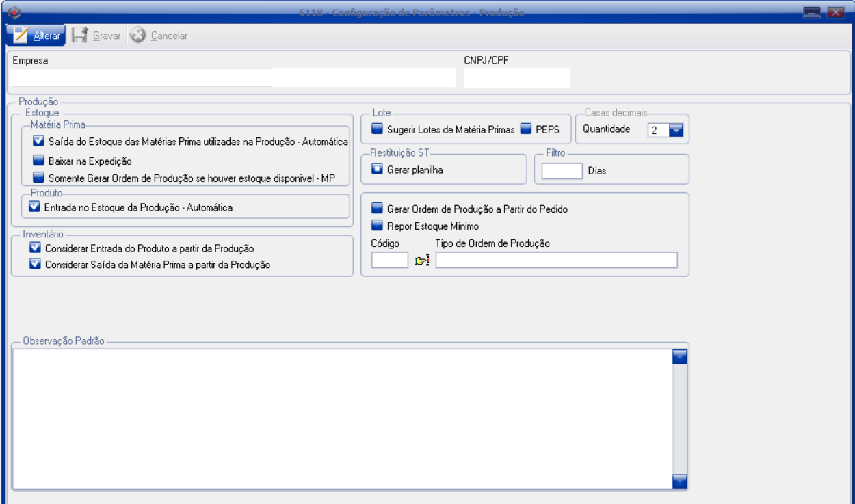Enable Repor Estoque Minimo checkbox
The image size is (855, 504).
point(377,226)
